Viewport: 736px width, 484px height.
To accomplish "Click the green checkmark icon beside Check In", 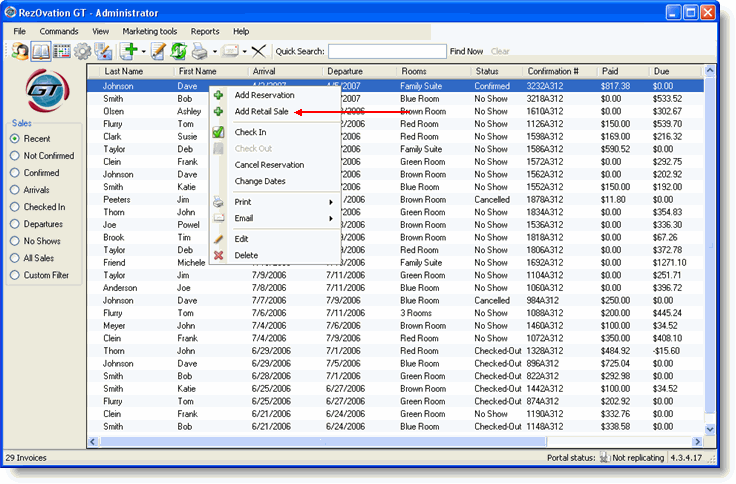I will pyautogui.click(x=218, y=132).
